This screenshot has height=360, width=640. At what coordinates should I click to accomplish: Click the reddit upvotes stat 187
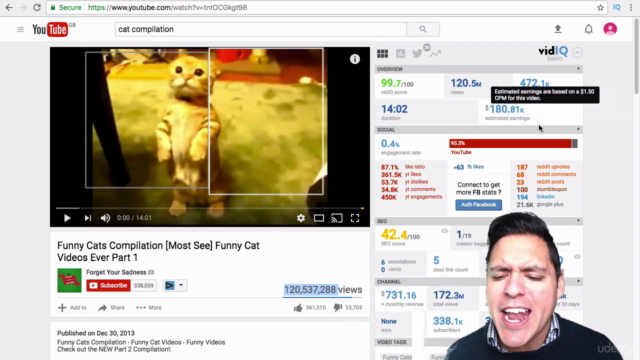tap(522, 167)
